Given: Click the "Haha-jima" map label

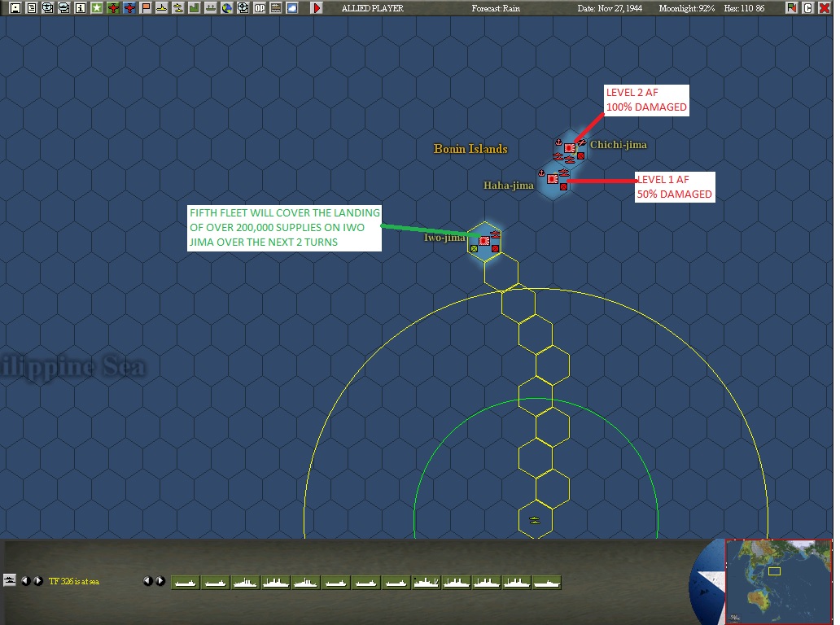Looking at the screenshot, I should tap(509, 186).
